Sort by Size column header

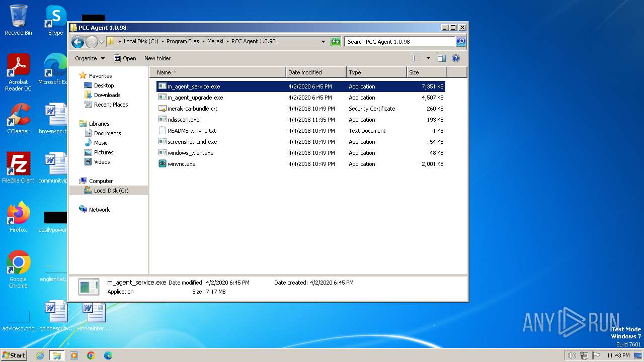pos(427,72)
